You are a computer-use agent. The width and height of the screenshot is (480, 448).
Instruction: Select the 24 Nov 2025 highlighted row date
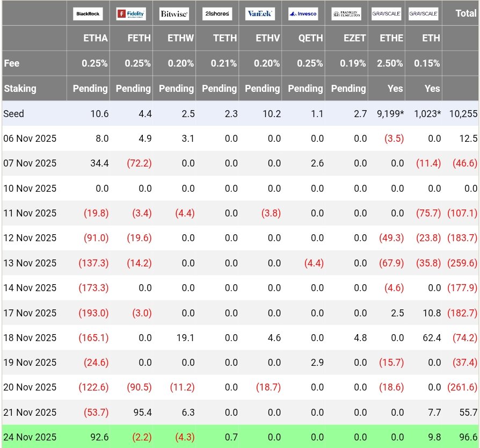click(x=30, y=437)
